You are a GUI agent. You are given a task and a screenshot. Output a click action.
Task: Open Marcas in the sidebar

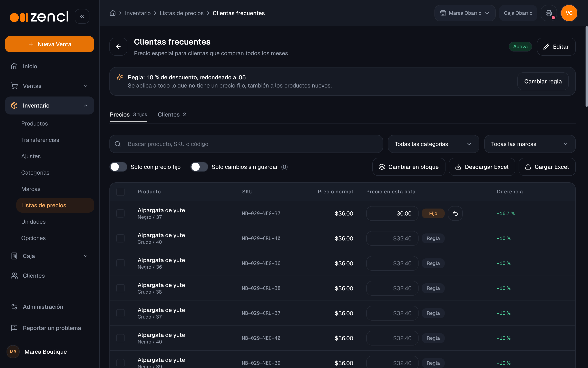[x=31, y=189]
